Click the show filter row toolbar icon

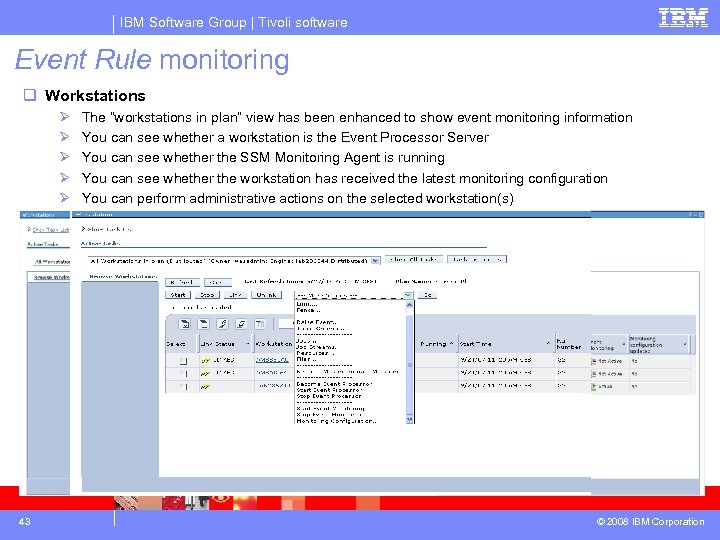point(222,324)
